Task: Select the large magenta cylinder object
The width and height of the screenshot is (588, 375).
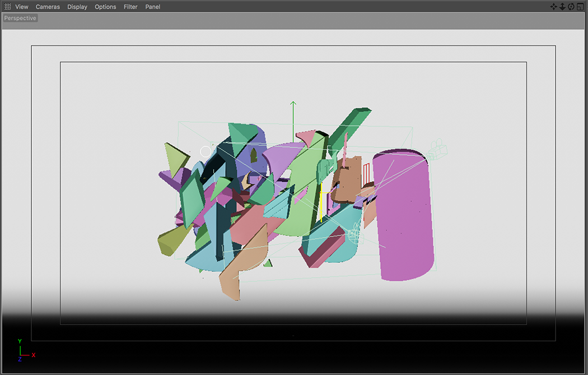Action: click(404, 215)
